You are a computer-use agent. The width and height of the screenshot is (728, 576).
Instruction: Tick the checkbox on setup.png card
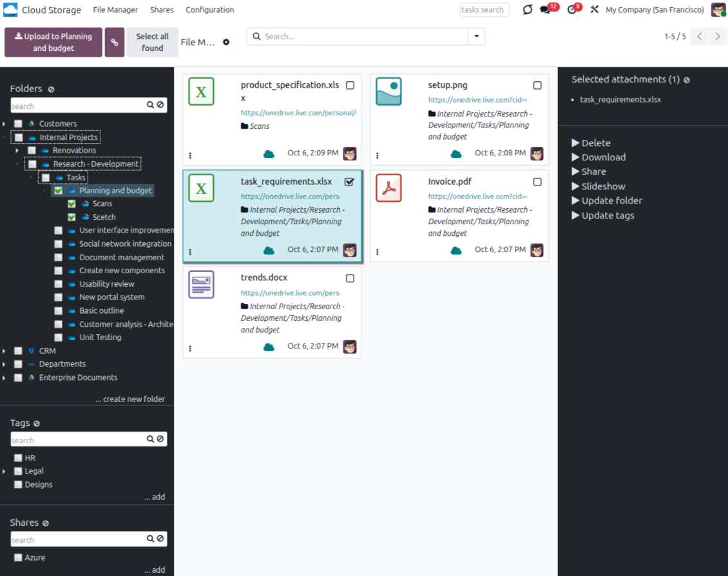pyautogui.click(x=537, y=86)
